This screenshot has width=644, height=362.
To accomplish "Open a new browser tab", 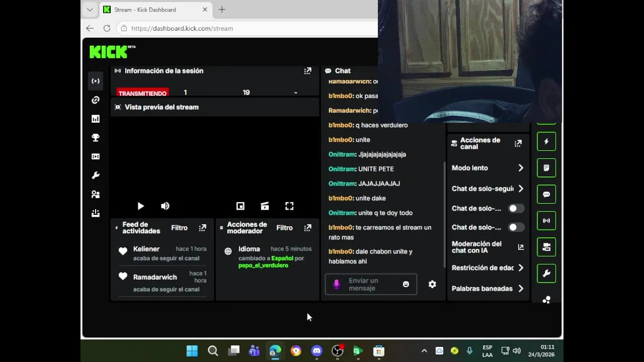I will [x=222, y=10].
